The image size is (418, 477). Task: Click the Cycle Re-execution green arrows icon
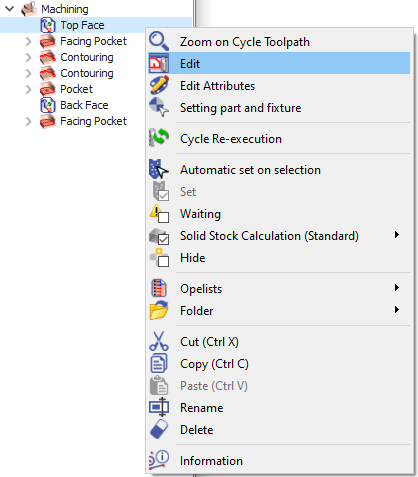159,138
